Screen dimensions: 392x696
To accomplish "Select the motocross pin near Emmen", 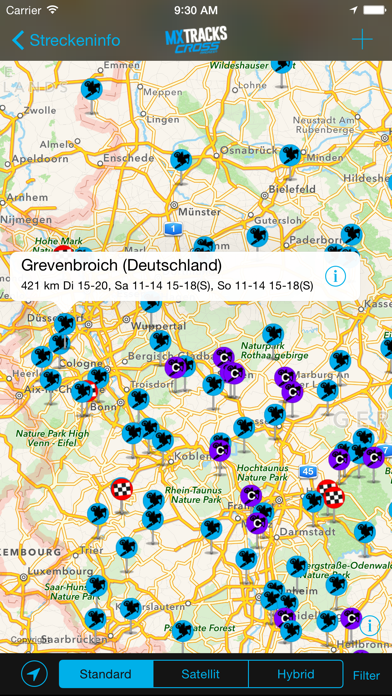I will pyautogui.click(x=92, y=90).
